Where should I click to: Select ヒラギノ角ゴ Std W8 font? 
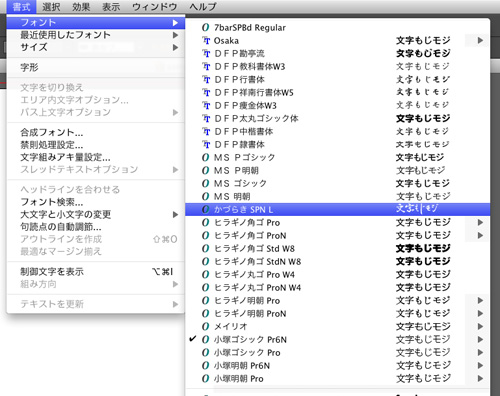tap(337, 248)
